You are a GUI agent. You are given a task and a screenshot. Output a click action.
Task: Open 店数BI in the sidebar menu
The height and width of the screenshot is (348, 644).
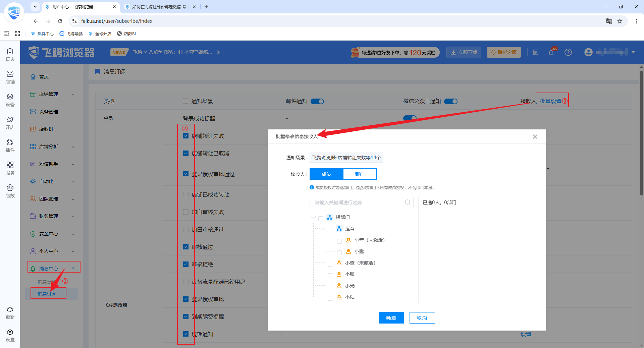pyautogui.click(x=46, y=129)
